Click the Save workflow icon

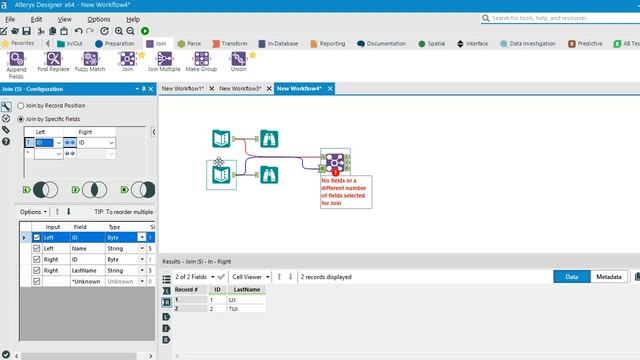[27, 31]
